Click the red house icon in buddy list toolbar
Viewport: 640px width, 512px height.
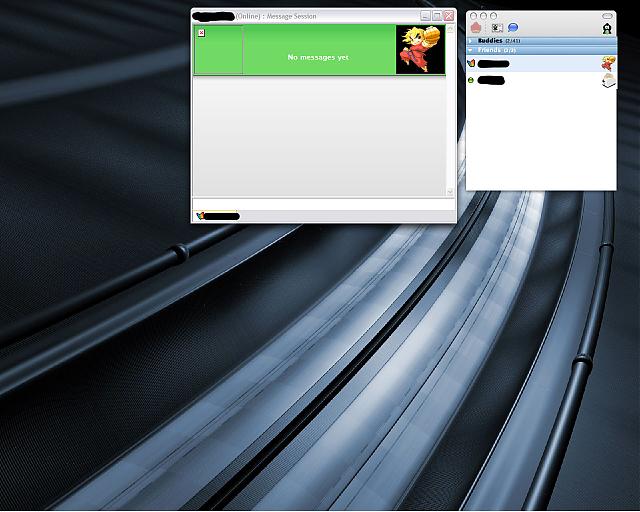tap(476, 28)
